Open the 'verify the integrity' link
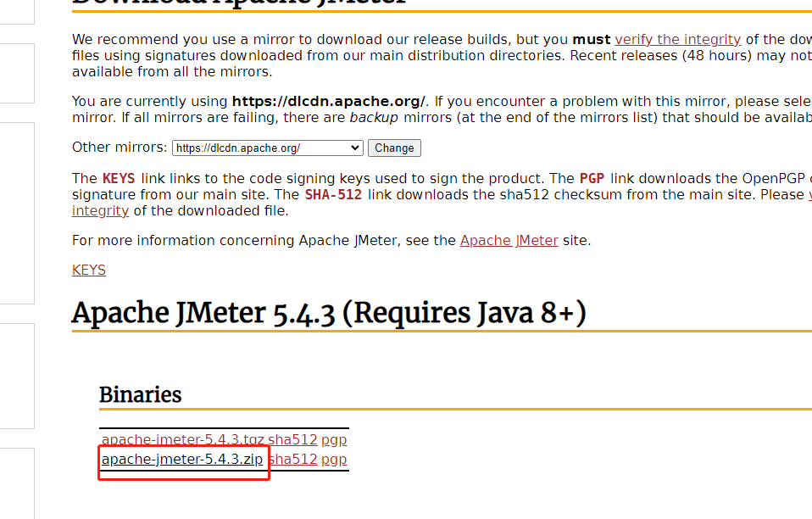This screenshot has height=519, width=812. pyautogui.click(x=677, y=39)
